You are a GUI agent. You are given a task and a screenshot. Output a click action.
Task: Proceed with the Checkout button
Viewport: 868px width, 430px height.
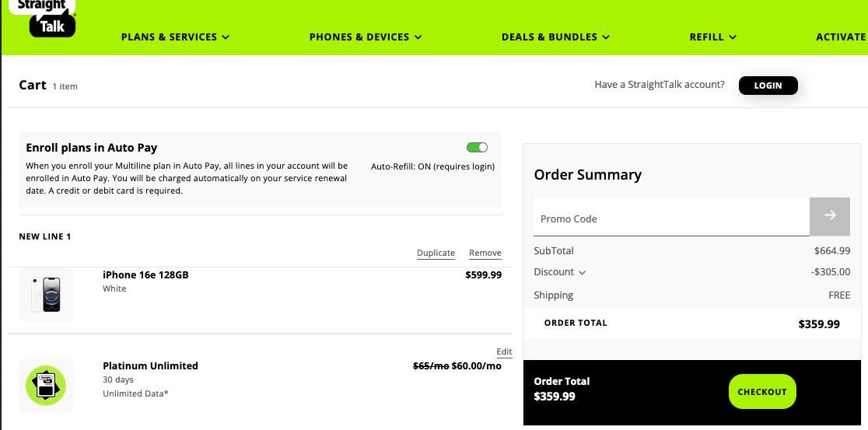[x=762, y=392]
